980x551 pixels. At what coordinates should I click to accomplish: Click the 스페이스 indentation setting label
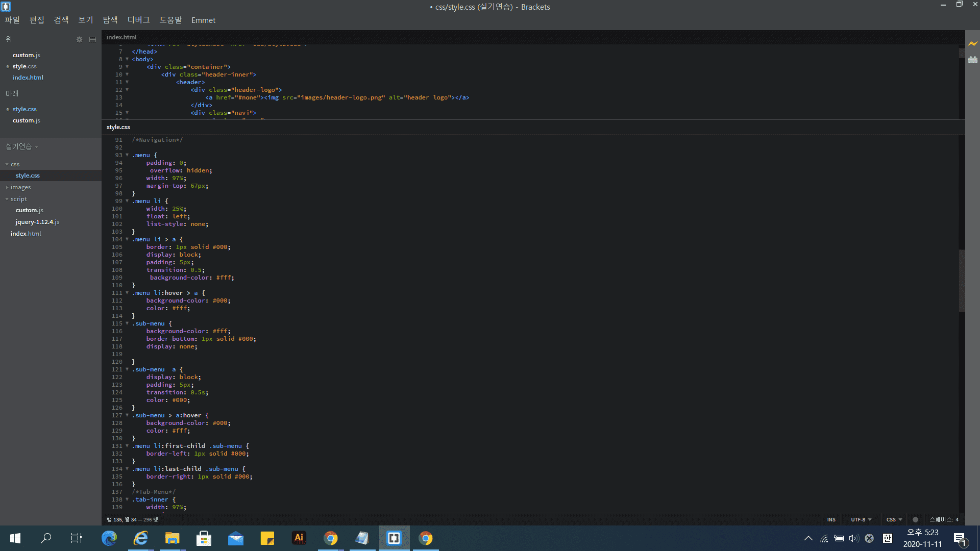(940, 519)
